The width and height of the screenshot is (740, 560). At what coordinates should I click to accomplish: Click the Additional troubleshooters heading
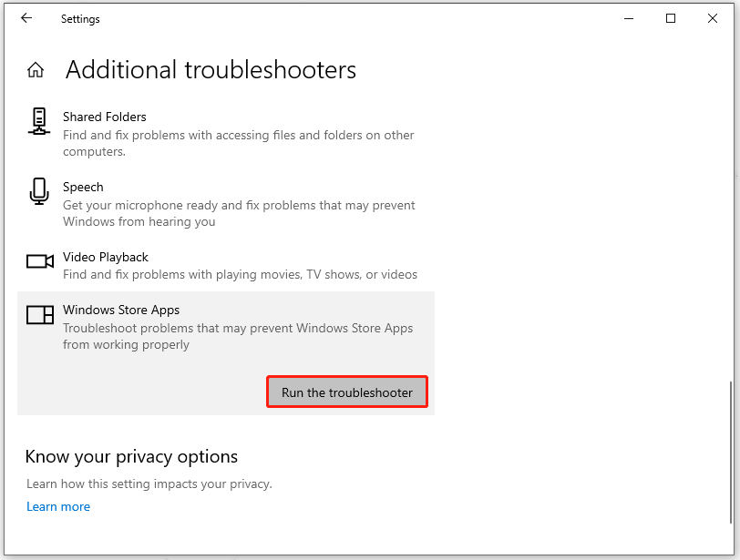(x=211, y=69)
